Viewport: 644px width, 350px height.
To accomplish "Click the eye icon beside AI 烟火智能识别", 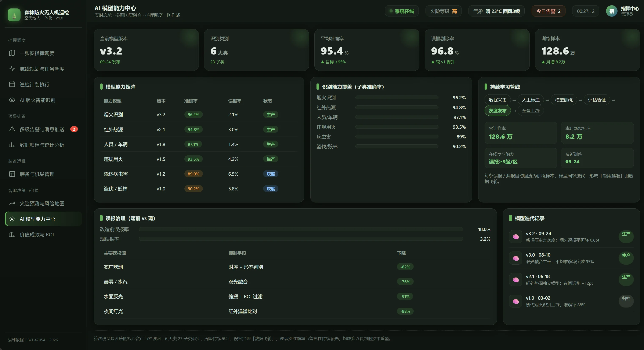I will click(12, 100).
